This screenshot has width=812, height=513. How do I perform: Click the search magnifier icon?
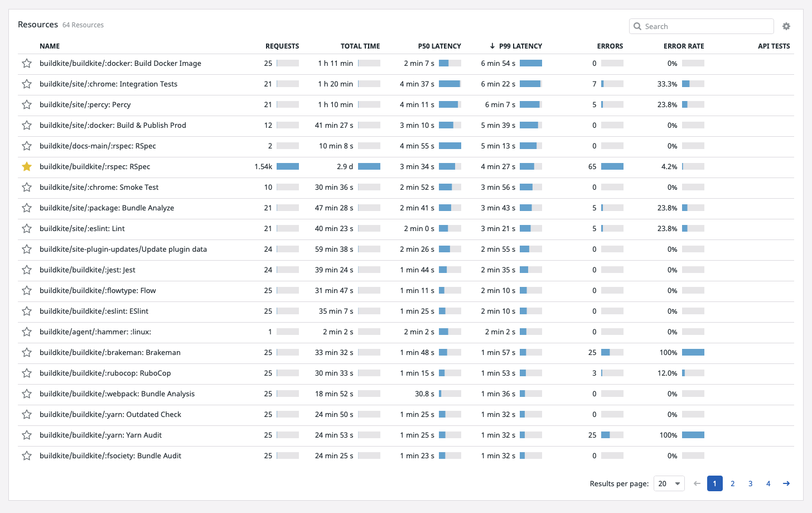[637, 26]
